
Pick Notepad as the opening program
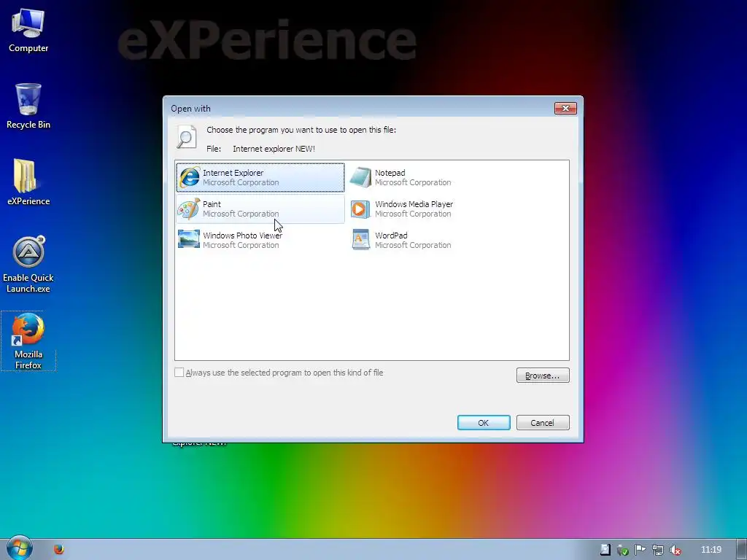tap(433, 177)
